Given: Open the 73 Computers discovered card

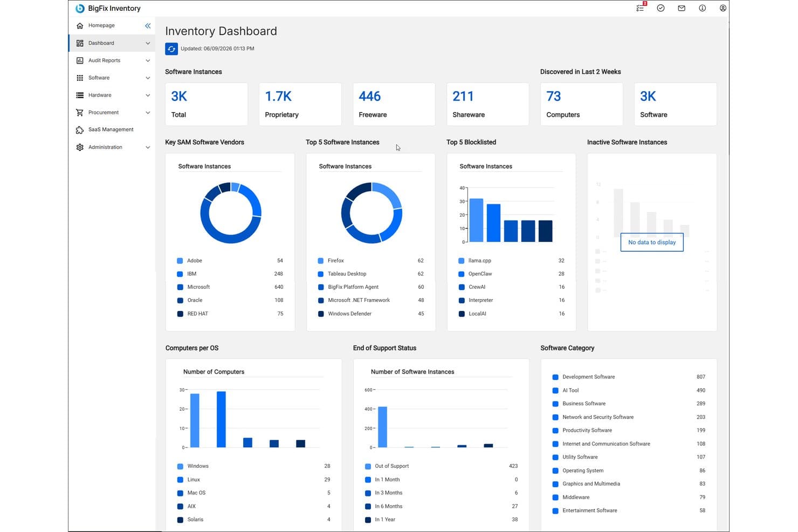Looking at the screenshot, I should [582, 104].
